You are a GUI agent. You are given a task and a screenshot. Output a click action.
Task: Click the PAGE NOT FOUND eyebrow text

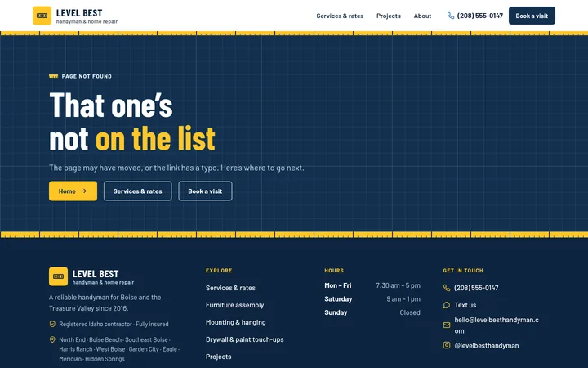87,76
